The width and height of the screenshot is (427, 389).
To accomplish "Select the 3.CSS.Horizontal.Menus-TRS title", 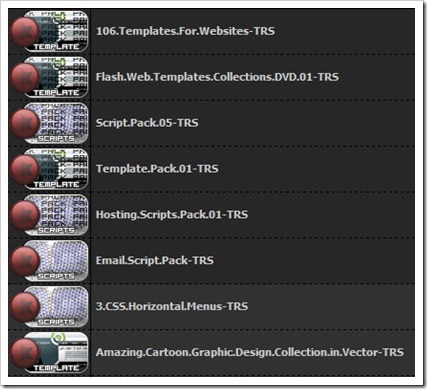I will tap(172, 306).
